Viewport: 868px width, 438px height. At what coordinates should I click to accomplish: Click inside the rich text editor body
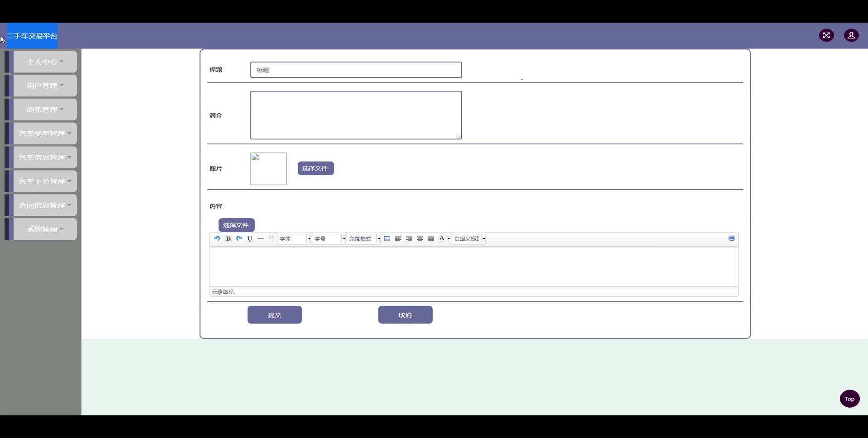[474, 267]
